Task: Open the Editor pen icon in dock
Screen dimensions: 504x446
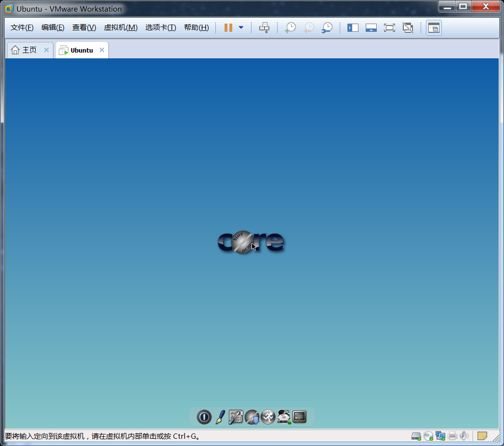Action: (x=220, y=417)
